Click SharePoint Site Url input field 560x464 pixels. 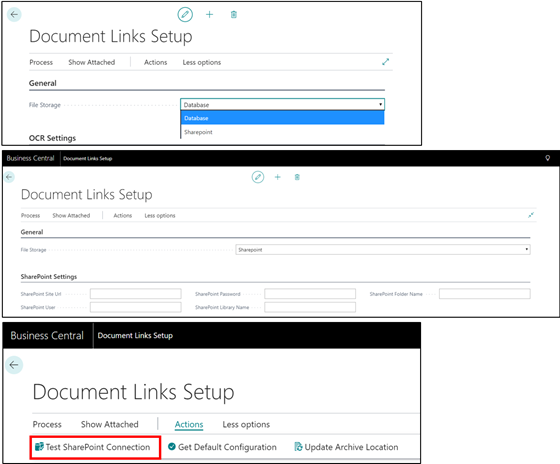(136, 294)
